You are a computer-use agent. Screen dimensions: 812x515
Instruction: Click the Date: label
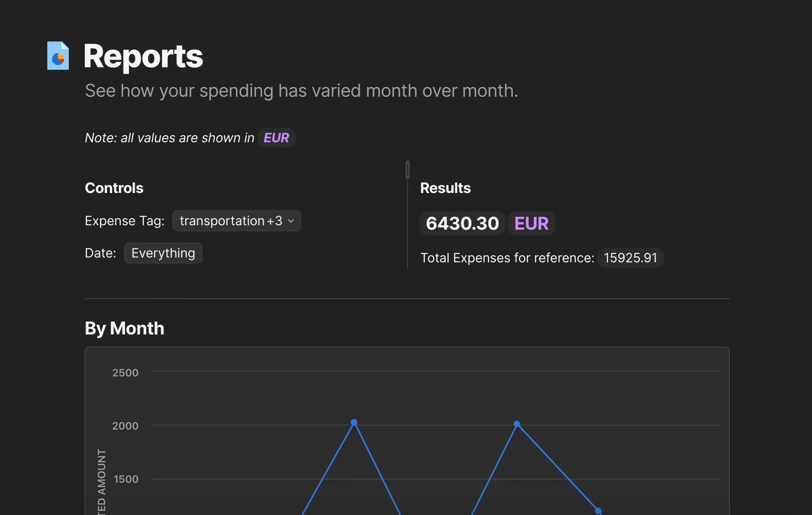coord(101,253)
